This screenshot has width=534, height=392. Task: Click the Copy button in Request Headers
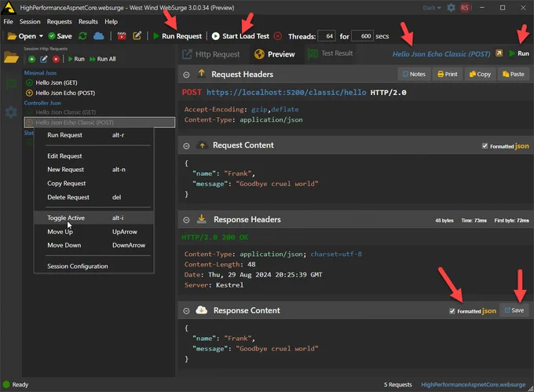click(480, 74)
